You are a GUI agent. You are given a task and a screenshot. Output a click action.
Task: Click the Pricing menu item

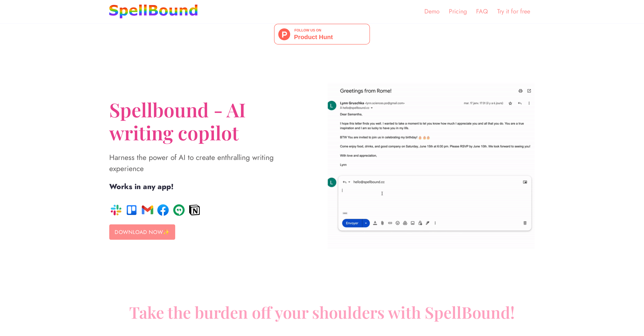click(458, 12)
